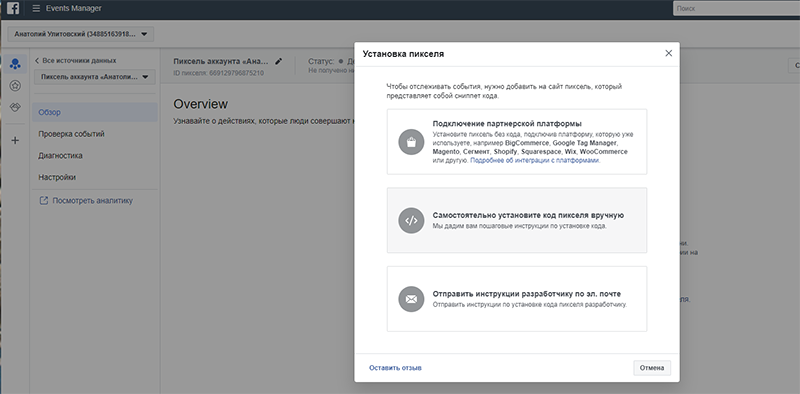Viewport: 800px width, 394px height.
Task: Click the external link icon beside Посмотреть аналитику
Action: (44, 201)
